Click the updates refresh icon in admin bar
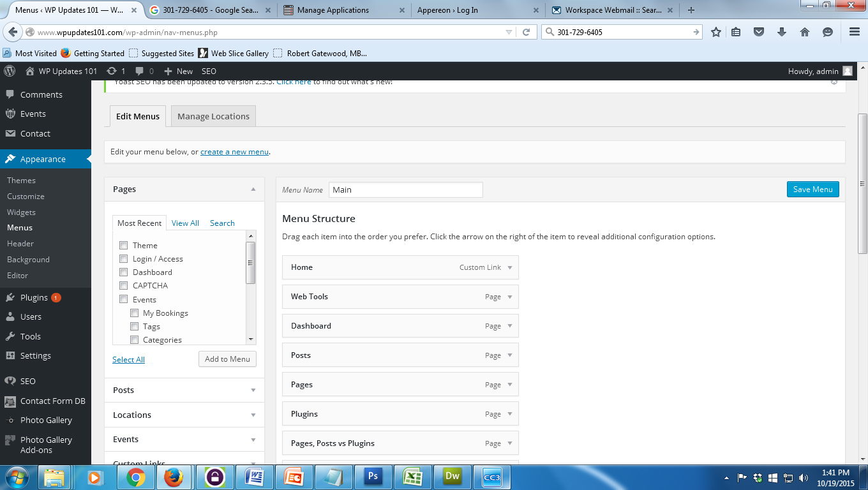Screen dimensions: 868x490 112,71
